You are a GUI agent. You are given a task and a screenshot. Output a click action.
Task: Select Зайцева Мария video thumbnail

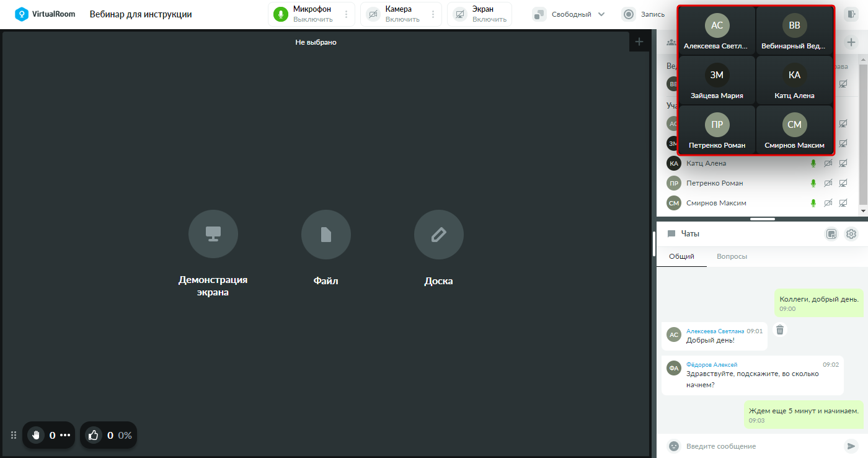point(717,80)
